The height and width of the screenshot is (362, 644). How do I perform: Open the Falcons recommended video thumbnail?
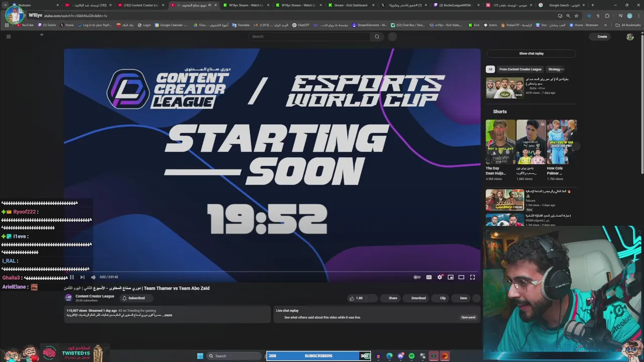point(505,200)
